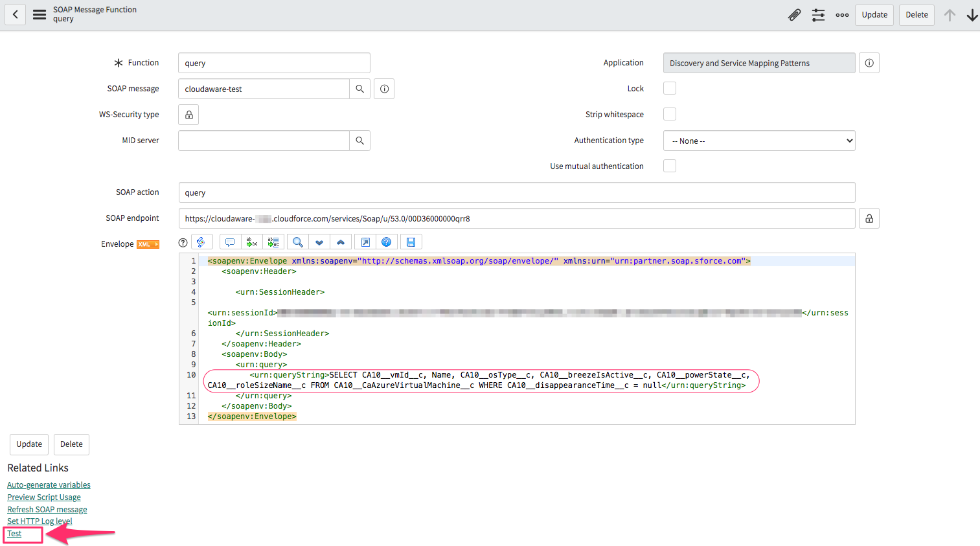The height and width of the screenshot is (546, 980).
Task: Open the personalize form icon
Action: [818, 14]
